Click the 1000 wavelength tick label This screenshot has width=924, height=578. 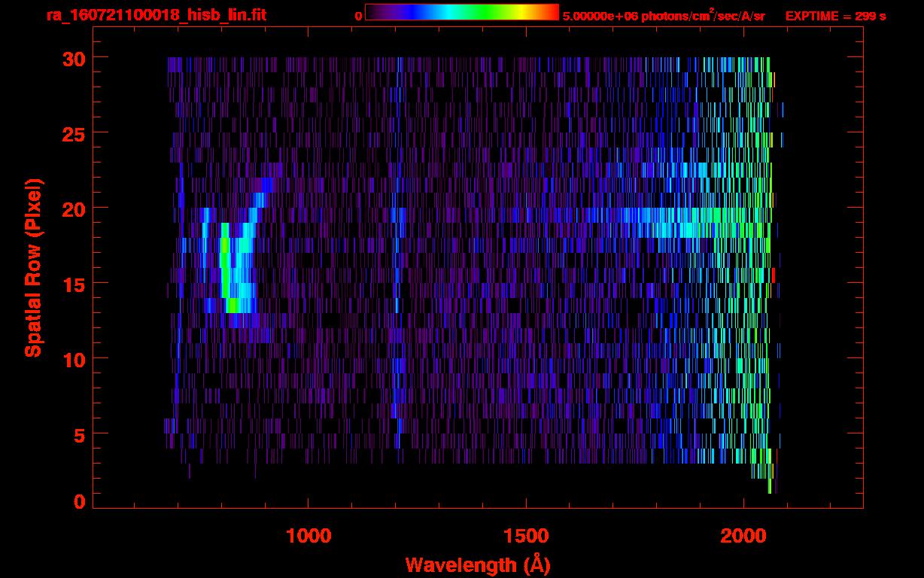pos(309,536)
